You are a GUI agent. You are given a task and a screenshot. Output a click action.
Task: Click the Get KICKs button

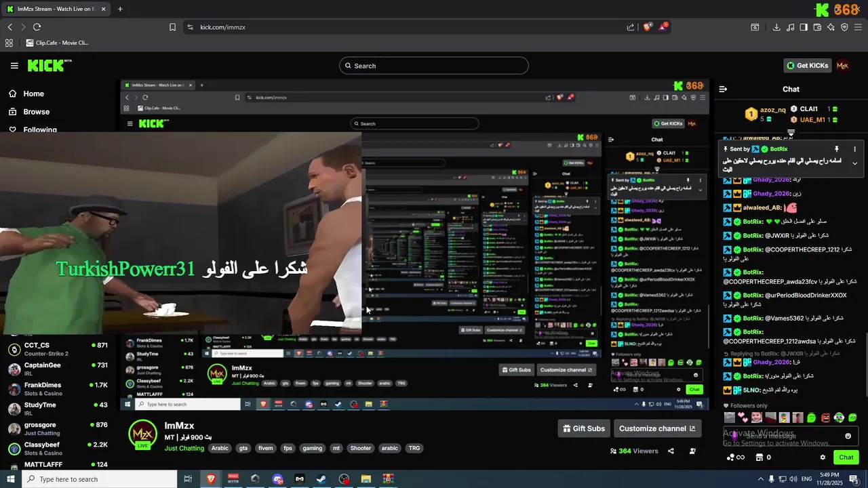pyautogui.click(x=807, y=66)
